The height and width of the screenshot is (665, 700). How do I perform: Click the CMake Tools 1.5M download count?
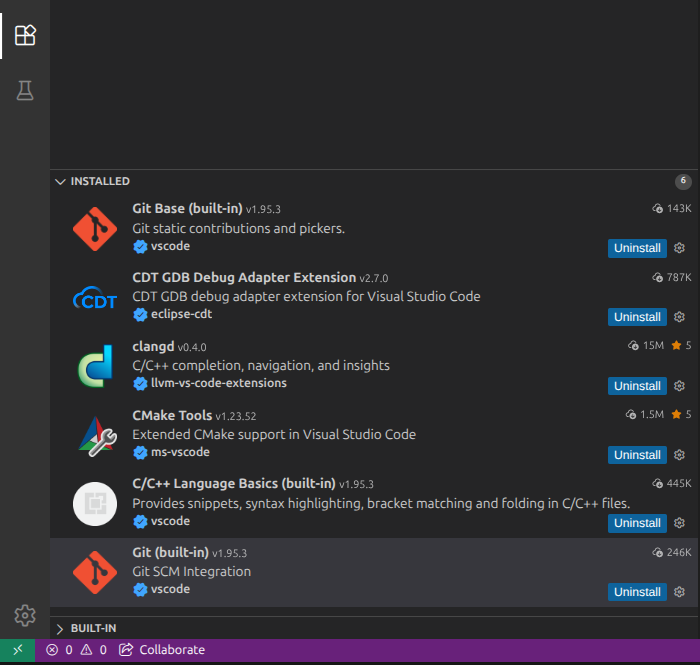(652, 415)
